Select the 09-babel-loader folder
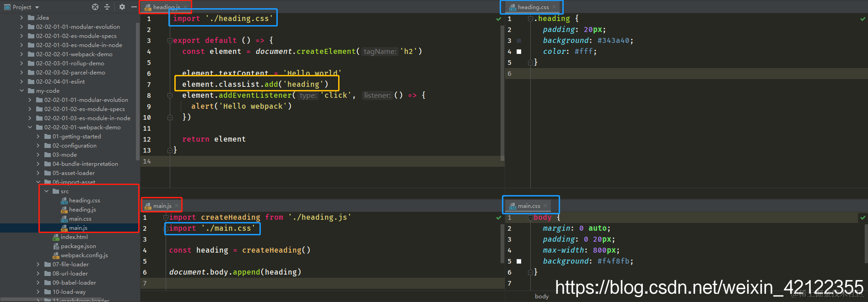The image size is (868, 302). click(x=74, y=282)
